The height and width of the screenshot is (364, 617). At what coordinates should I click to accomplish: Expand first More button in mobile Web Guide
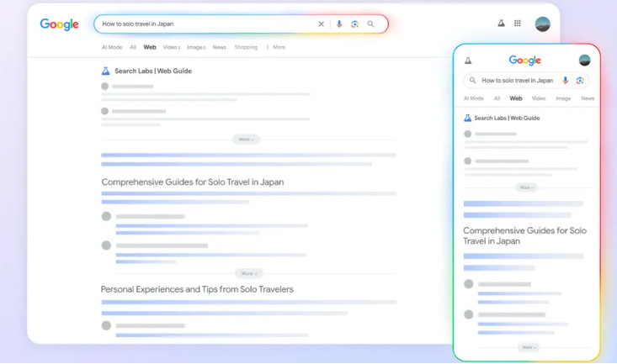coord(526,187)
